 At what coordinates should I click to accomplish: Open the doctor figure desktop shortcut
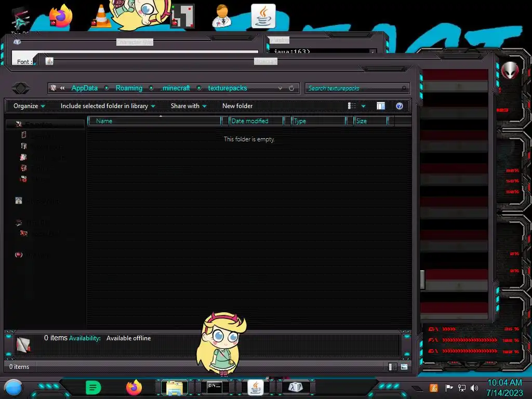click(222, 16)
